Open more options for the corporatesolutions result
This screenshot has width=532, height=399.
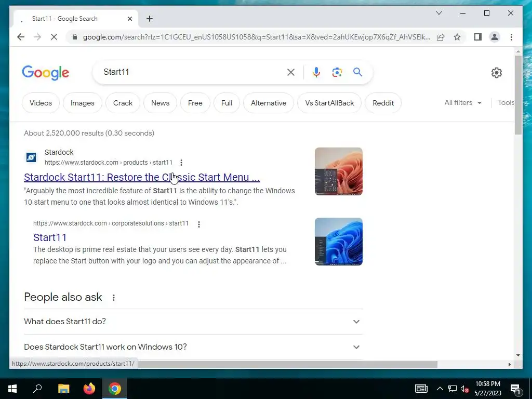tap(199, 224)
